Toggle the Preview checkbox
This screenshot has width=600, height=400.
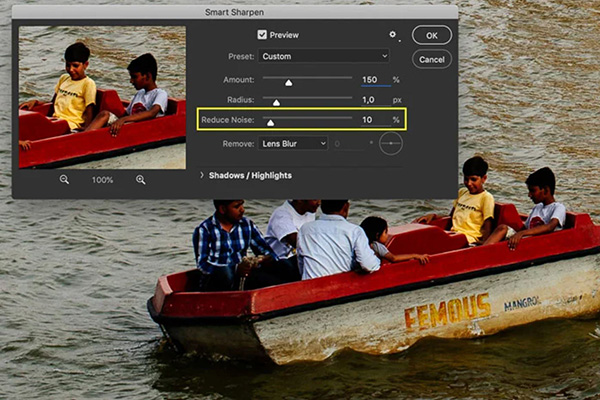[x=262, y=34]
